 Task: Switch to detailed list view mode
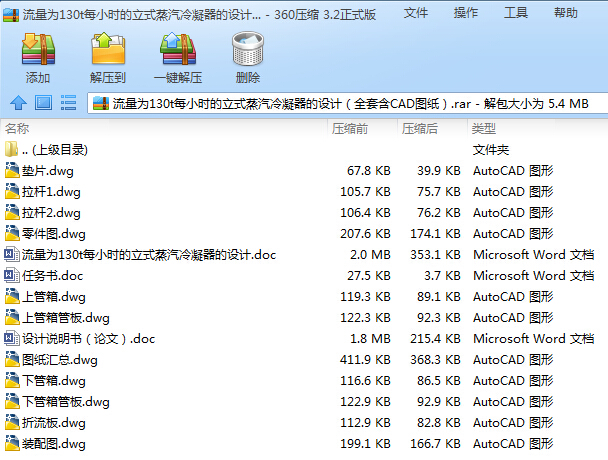click(68, 103)
